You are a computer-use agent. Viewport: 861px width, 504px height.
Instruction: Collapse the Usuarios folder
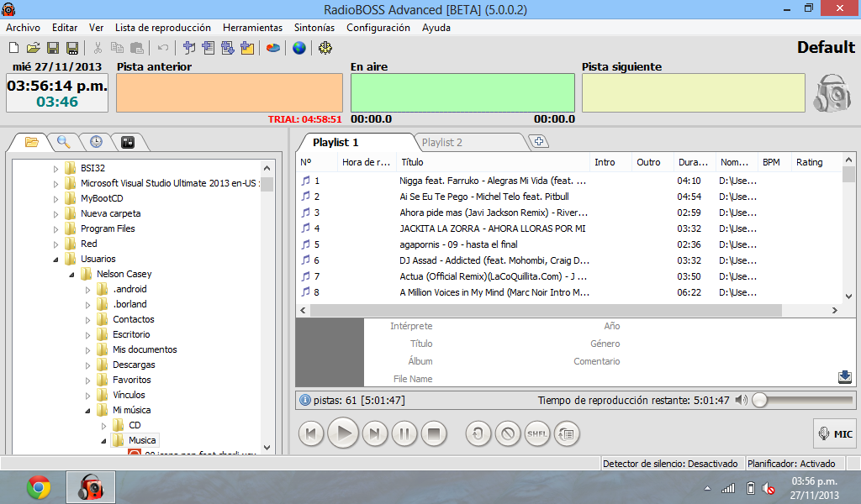tap(55, 260)
